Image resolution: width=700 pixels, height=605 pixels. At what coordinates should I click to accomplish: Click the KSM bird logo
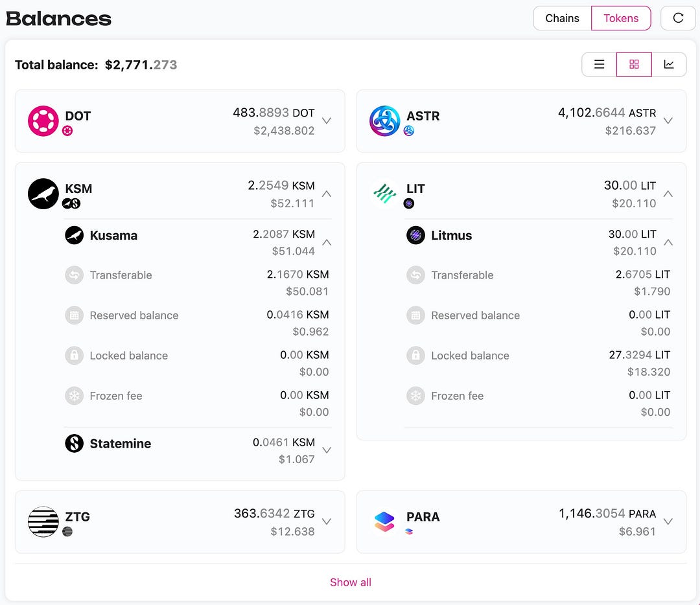pyautogui.click(x=43, y=194)
